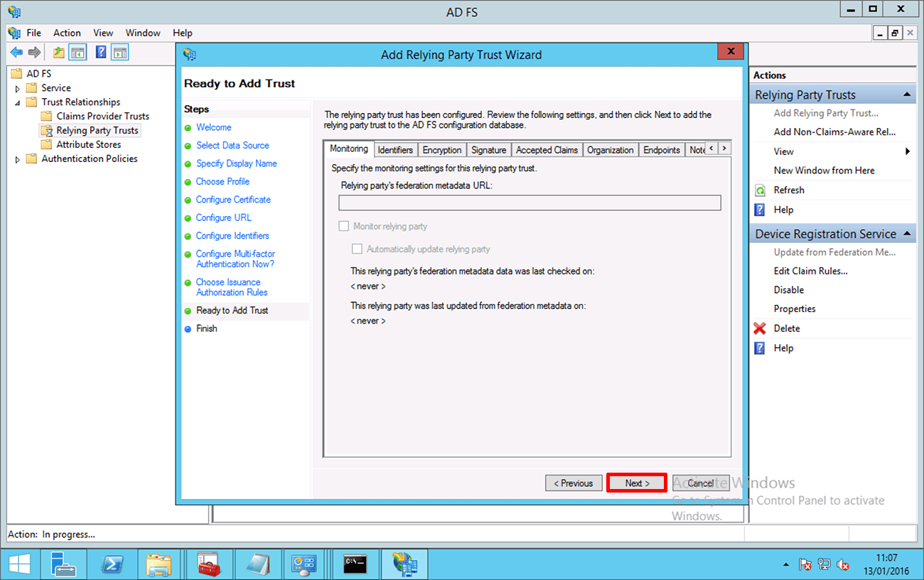Click Properties in the Actions pane
This screenshot has width=924, height=580.
(x=795, y=309)
